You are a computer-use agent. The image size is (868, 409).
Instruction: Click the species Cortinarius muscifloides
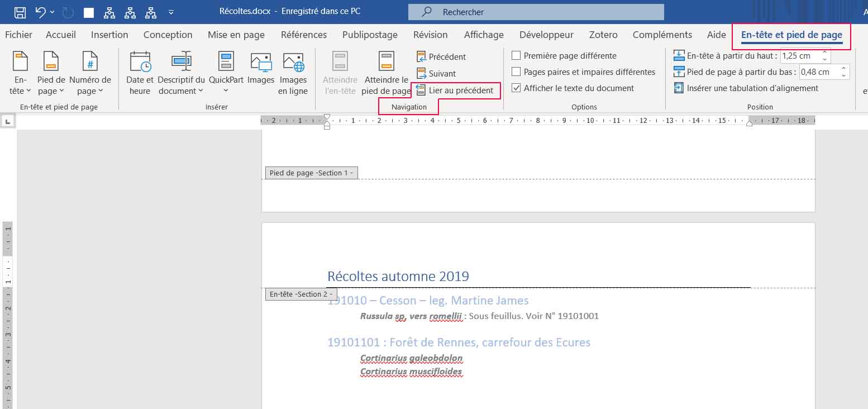coord(411,372)
